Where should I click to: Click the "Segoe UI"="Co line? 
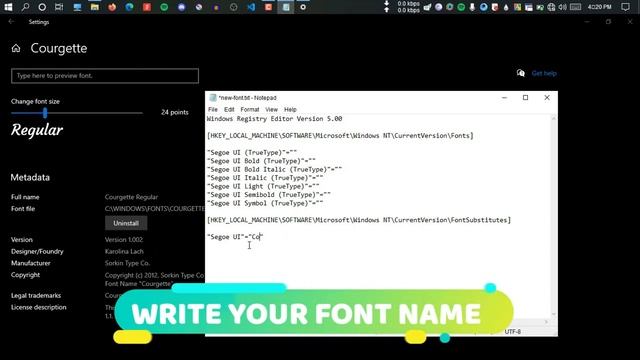(235, 237)
